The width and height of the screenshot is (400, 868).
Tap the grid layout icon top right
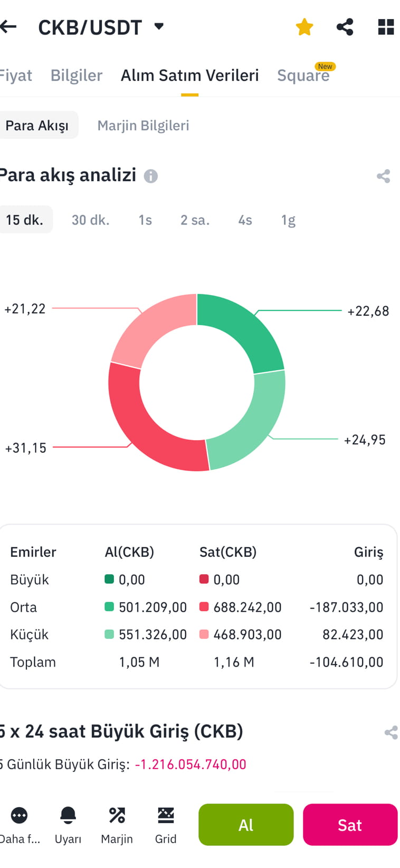tap(386, 26)
